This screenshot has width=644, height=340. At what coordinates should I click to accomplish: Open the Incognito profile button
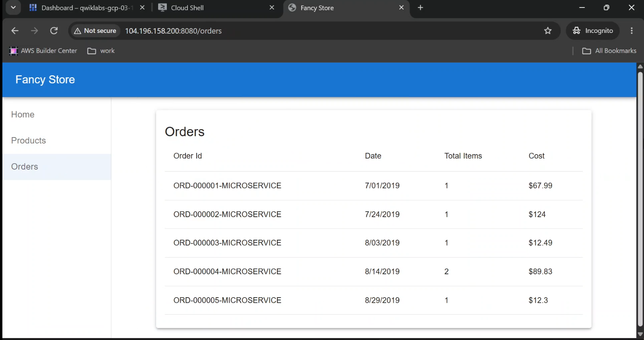(593, 31)
